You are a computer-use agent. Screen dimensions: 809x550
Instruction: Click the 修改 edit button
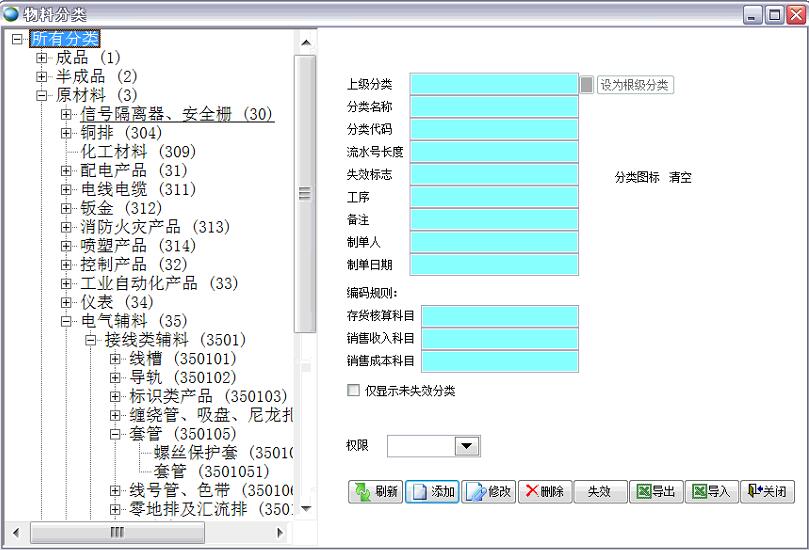pyautogui.click(x=488, y=492)
